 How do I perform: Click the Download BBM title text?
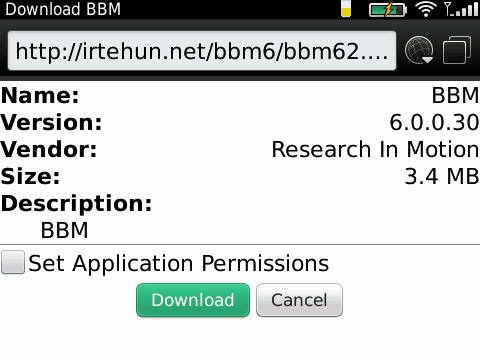tap(63, 9)
